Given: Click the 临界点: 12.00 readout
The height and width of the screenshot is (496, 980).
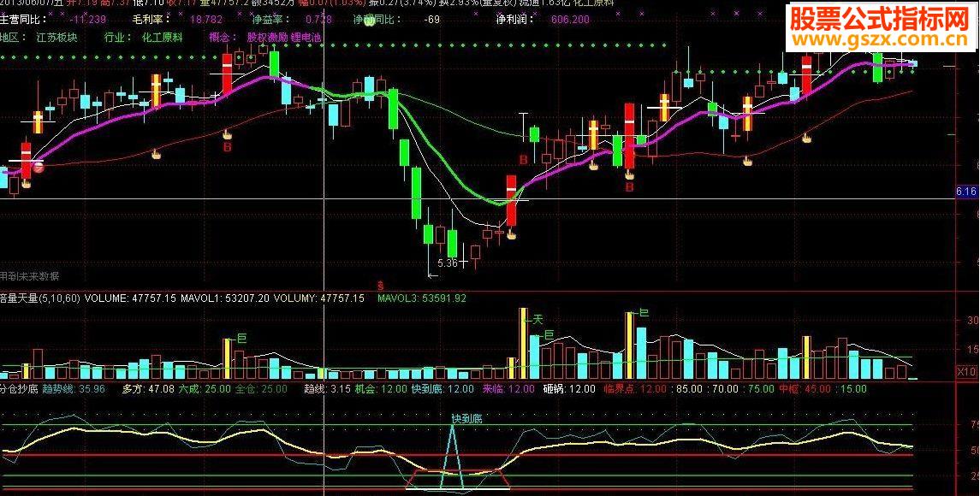Looking at the screenshot, I should point(635,388).
